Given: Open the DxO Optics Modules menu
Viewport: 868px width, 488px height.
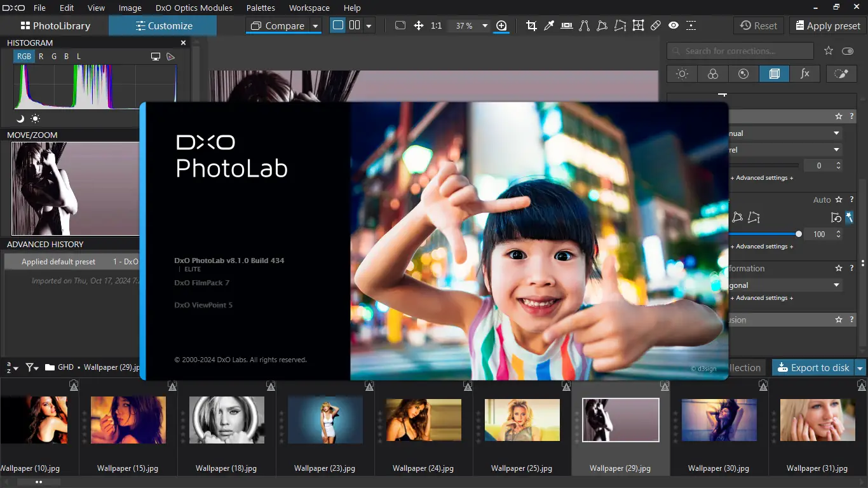Looking at the screenshot, I should tap(194, 8).
